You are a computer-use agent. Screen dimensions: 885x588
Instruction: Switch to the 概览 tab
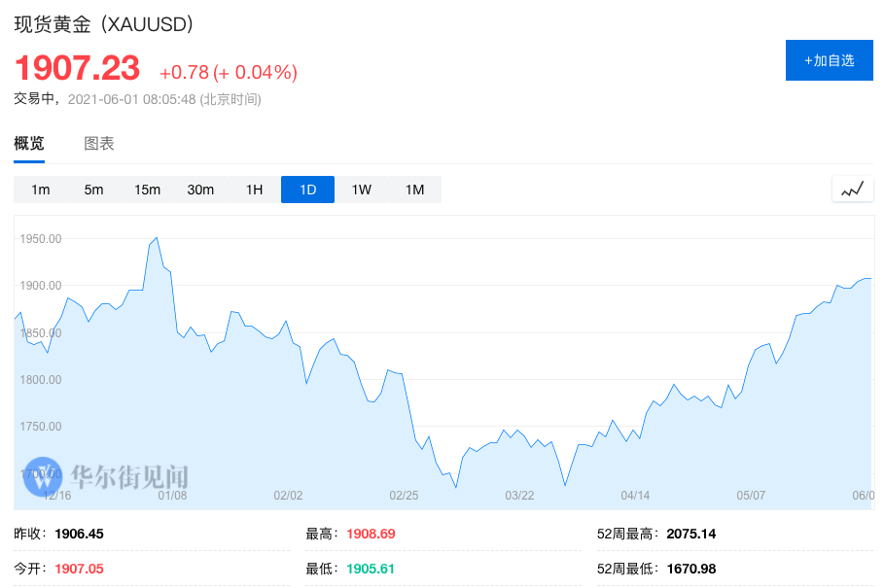(29, 144)
